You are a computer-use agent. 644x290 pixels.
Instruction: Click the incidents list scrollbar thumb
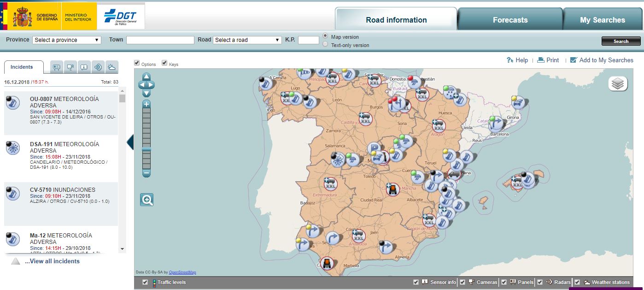point(122,99)
